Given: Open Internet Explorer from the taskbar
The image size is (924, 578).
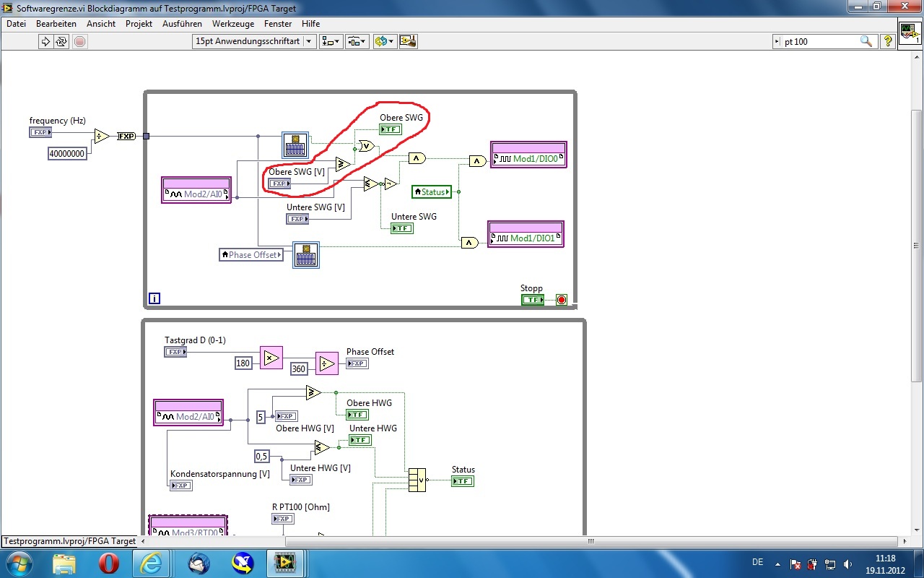Looking at the screenshot, I should tap(152, 562).
